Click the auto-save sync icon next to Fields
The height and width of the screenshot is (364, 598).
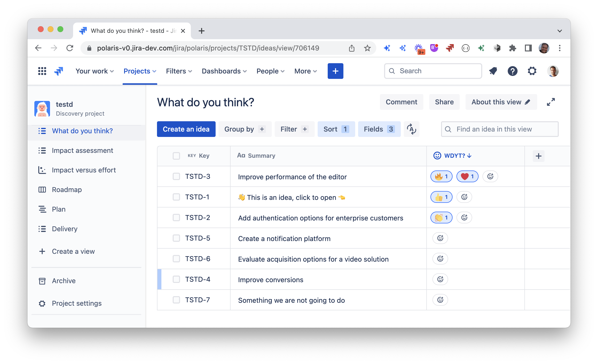412,129
